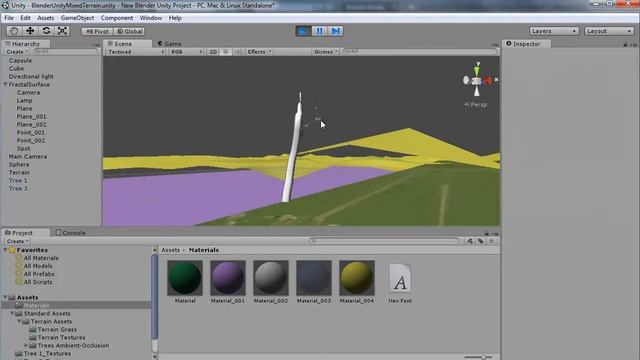The image size is (640, 360).
Task: Select the yellow Material_004 thumbnail
Action: coord(357,278)
